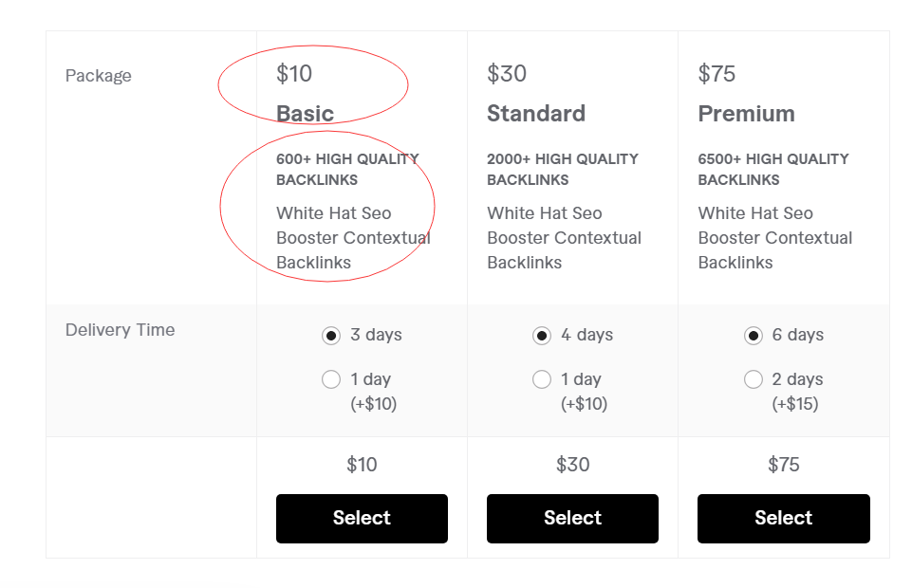Click the $75 total above Premium Select

784,465
